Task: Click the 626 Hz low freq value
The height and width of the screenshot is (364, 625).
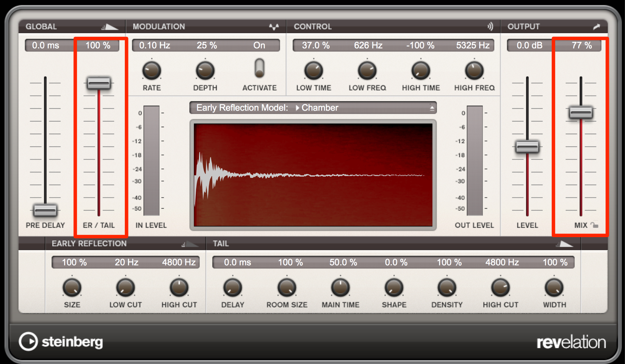Action: [x=368, y=45]
